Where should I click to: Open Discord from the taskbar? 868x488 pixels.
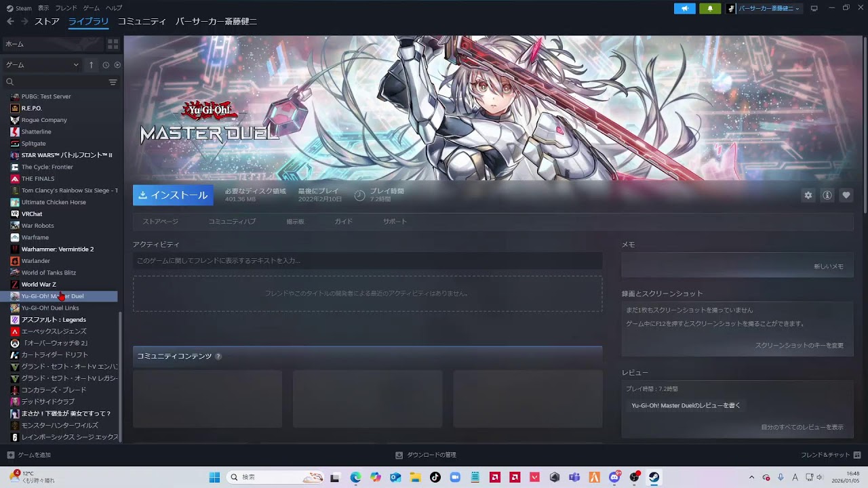[x=614, y=477]
